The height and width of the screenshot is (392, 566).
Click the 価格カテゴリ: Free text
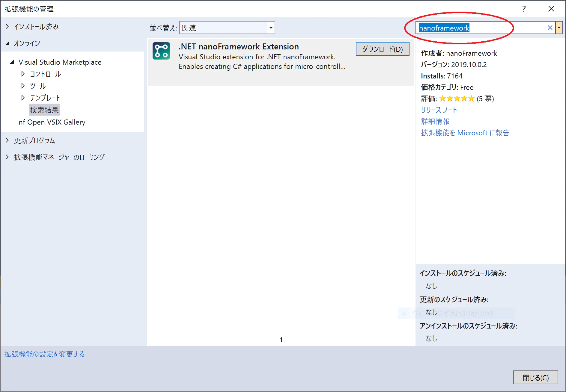point(447,87)
